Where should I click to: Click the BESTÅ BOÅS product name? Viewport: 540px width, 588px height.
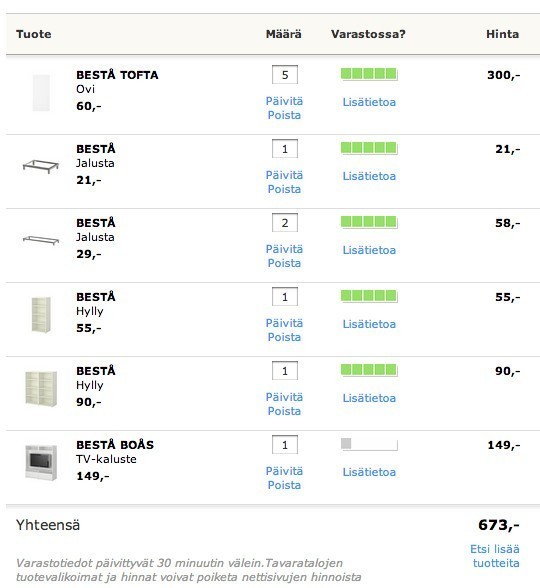[115, 445]
